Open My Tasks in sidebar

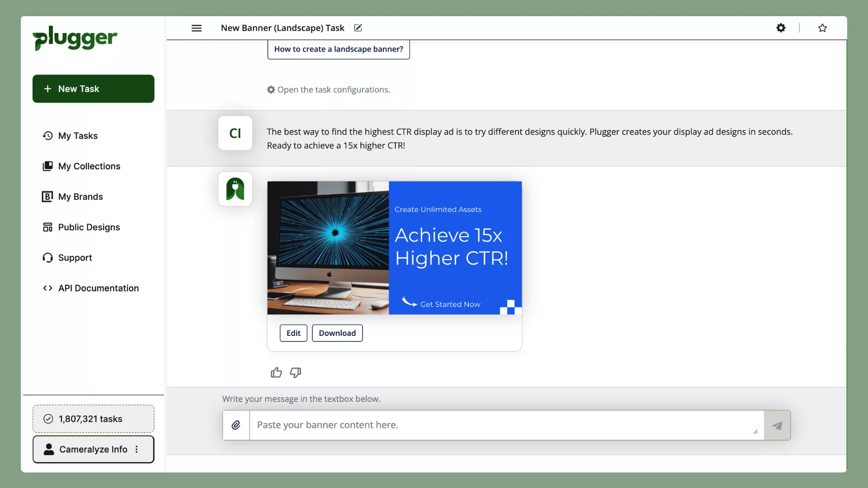(x=78, y=136)
